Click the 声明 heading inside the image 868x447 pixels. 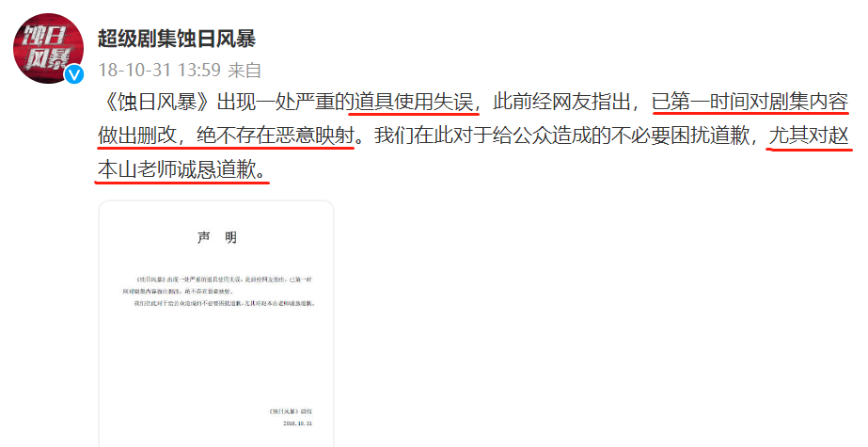(x=217, y=238)
